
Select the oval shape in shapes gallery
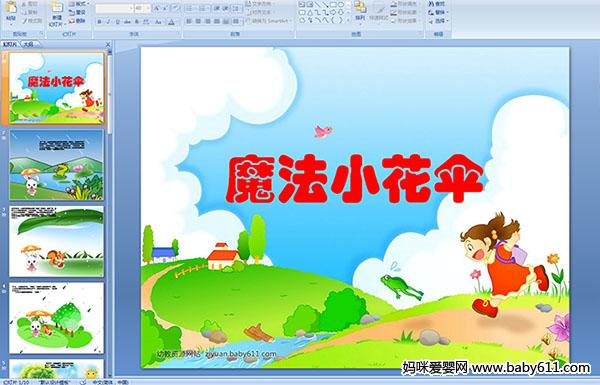[342, 5]
